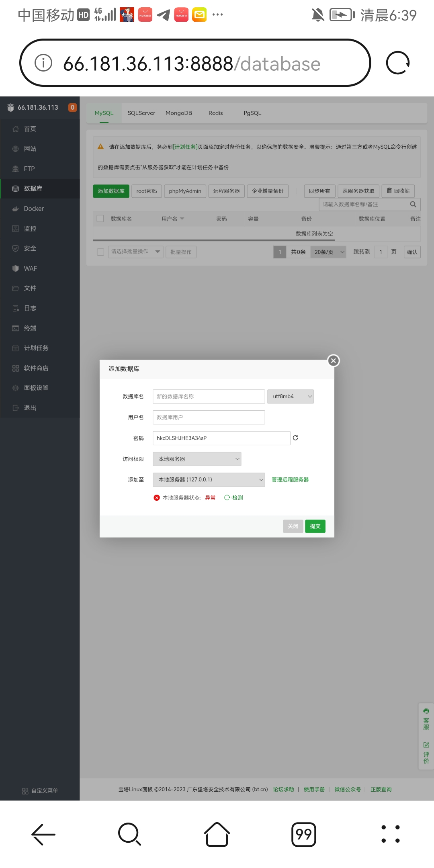Tap the browser search icon
434x868 pixels.
[x=130, y=834]
